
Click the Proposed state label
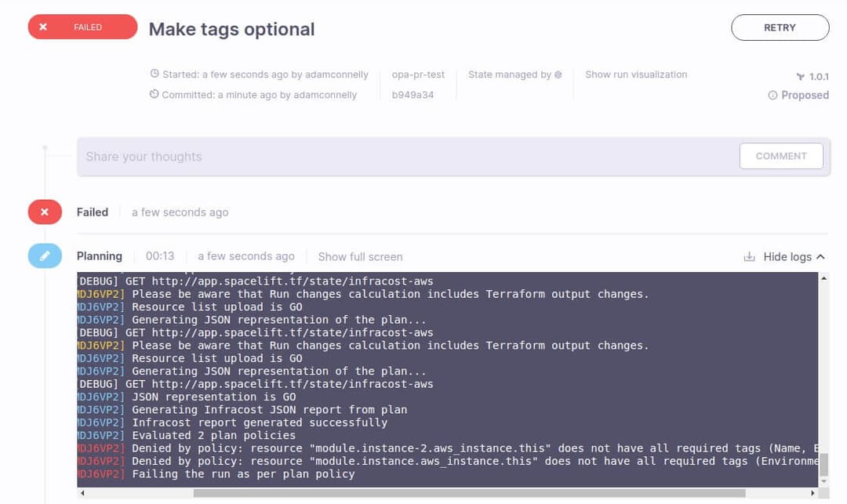[804, 95]
